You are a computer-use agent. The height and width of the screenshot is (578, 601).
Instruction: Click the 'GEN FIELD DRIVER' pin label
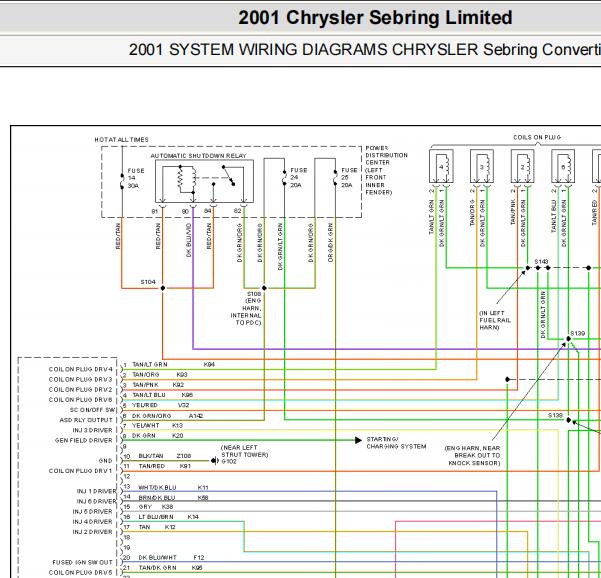84,440
